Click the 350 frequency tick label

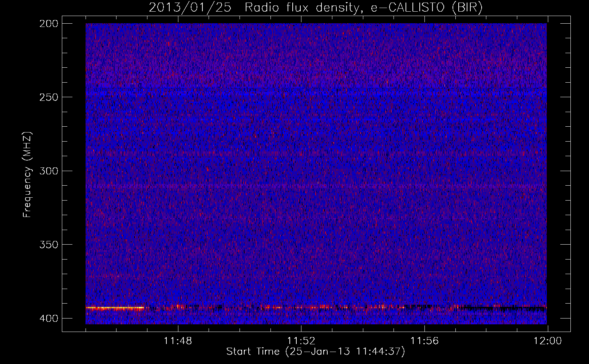click(x=48, y=244)
